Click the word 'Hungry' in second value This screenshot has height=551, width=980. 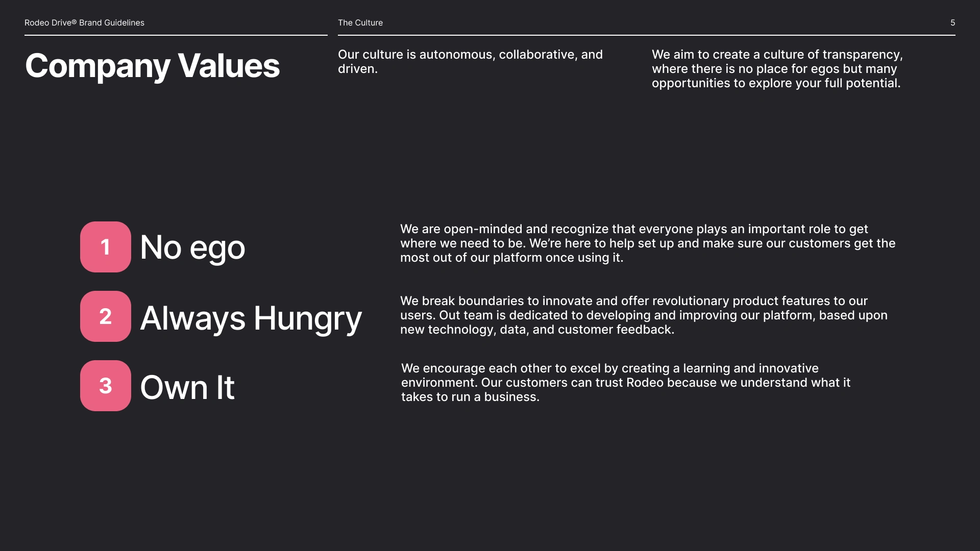(308, 318)
